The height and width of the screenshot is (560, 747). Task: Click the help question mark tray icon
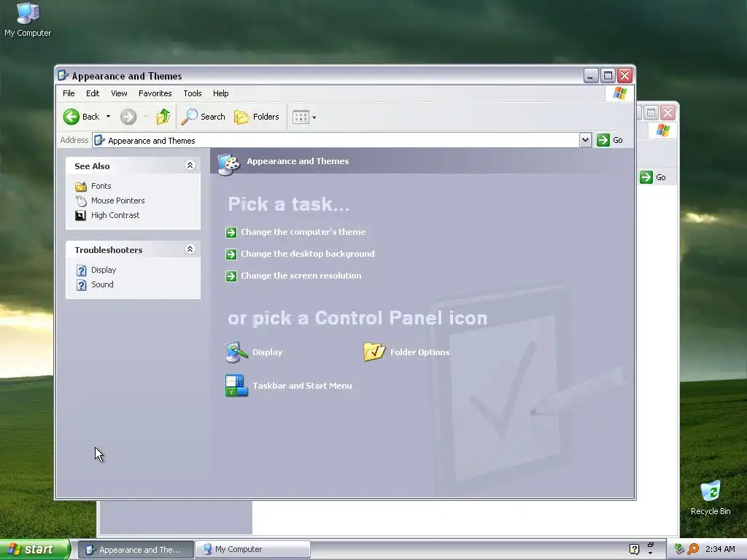click(634, 549)
